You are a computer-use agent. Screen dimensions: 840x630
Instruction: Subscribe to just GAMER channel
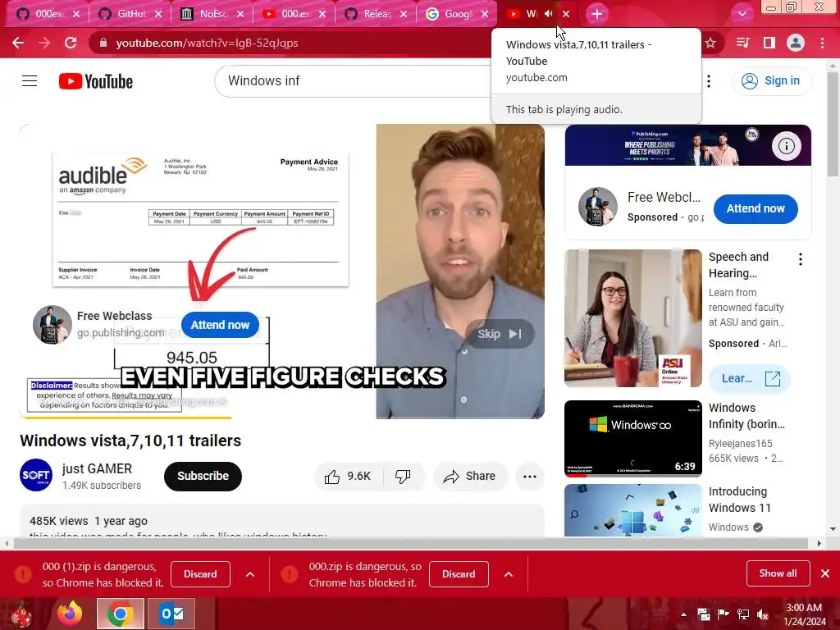coord(203,477)
